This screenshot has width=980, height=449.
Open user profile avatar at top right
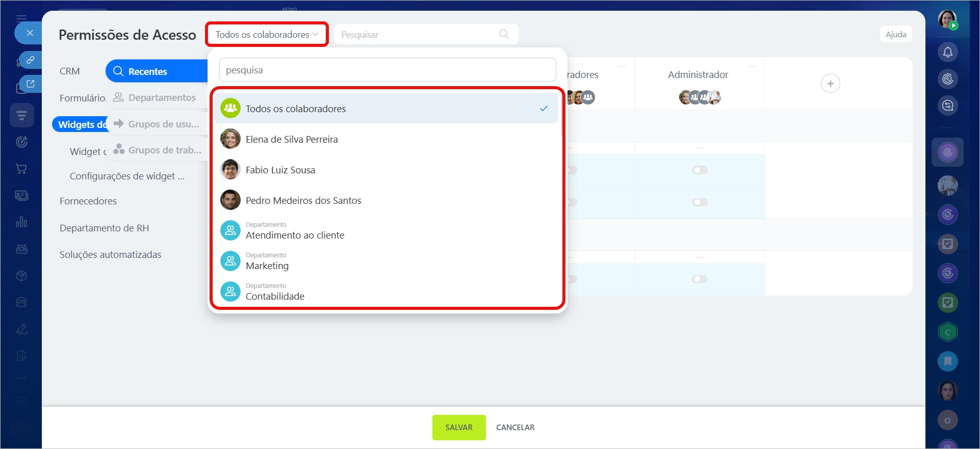click(947, 19)
